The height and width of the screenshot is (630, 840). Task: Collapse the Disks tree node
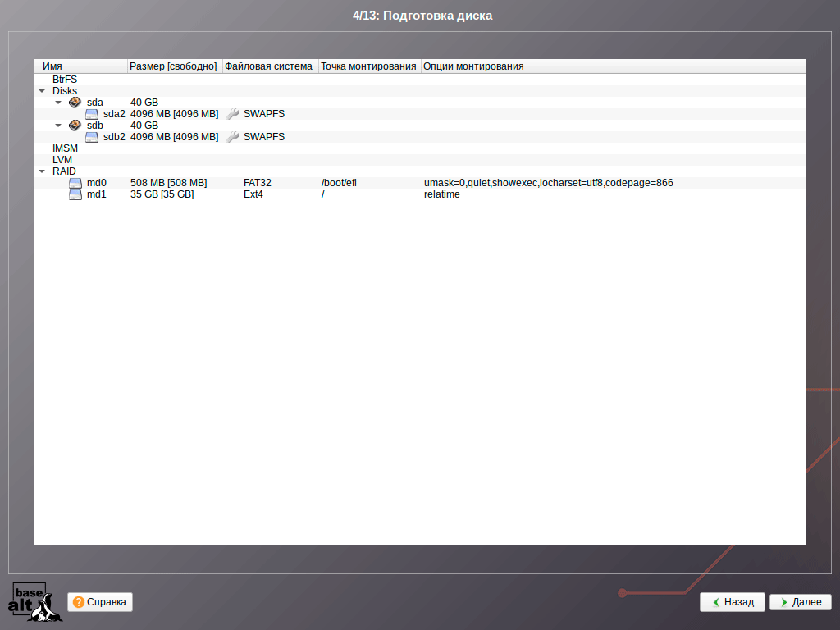coord(42,91)
